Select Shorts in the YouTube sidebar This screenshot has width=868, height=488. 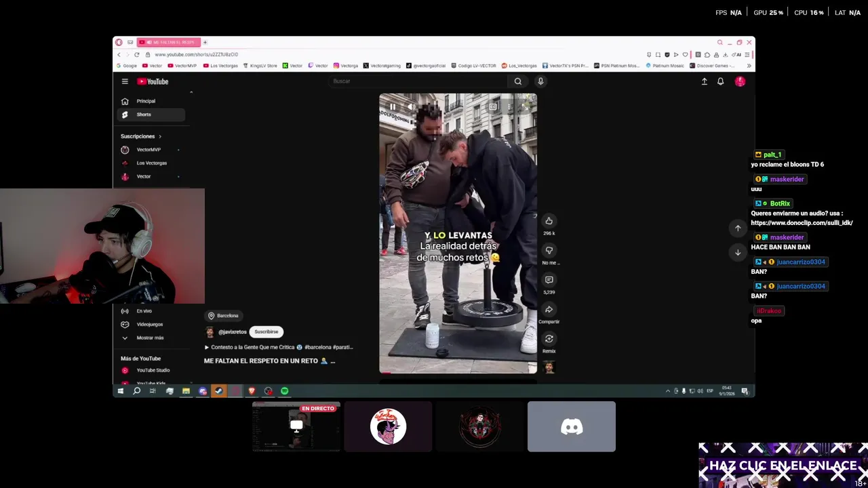point(151,115)
